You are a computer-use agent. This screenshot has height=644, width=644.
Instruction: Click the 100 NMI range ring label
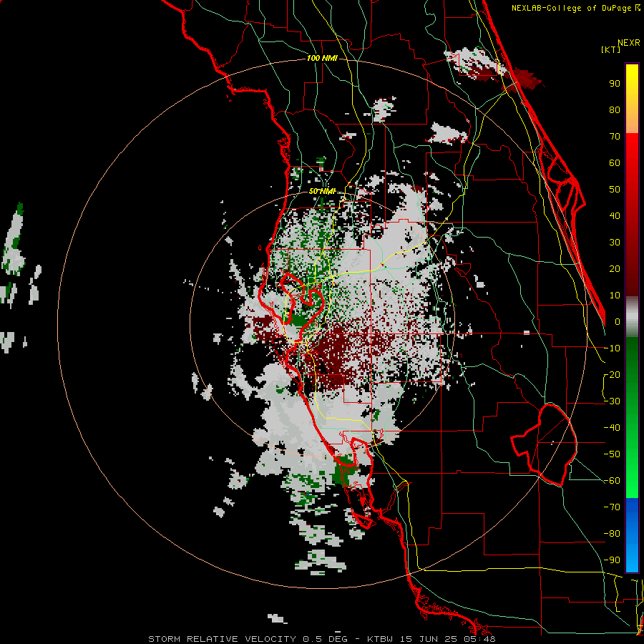[x=322, y=59]
